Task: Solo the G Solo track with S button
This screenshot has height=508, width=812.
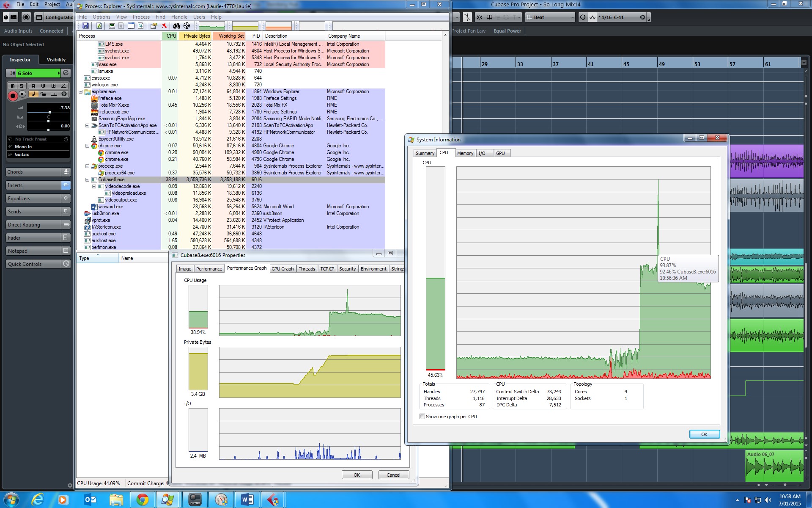Action: click(22, 86)
